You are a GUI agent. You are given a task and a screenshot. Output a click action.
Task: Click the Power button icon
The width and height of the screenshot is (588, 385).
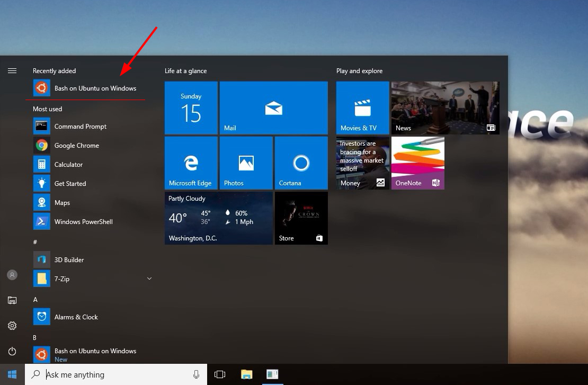[x=12, y=351]
